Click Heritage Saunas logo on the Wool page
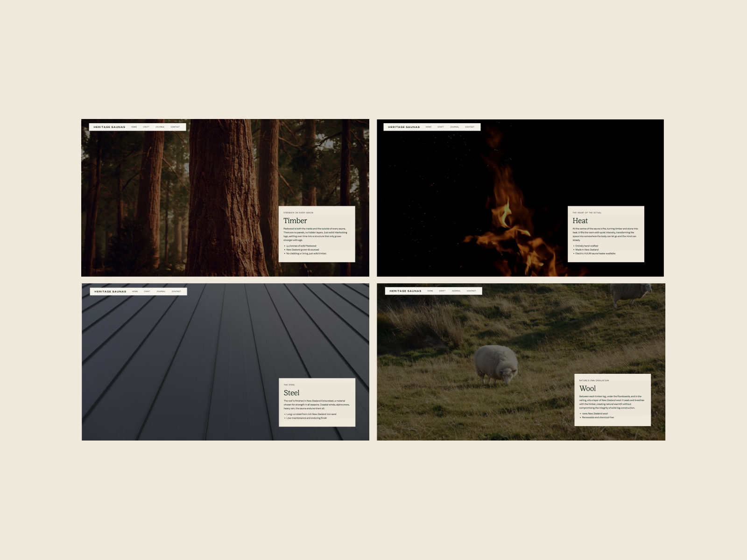The height and width of the screenshot is (560, 747). click(405, 291)
